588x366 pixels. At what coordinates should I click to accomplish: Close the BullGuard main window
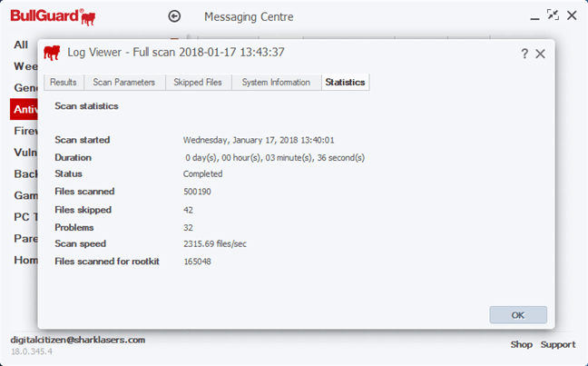pyautogui.click(x=572, y=15)
